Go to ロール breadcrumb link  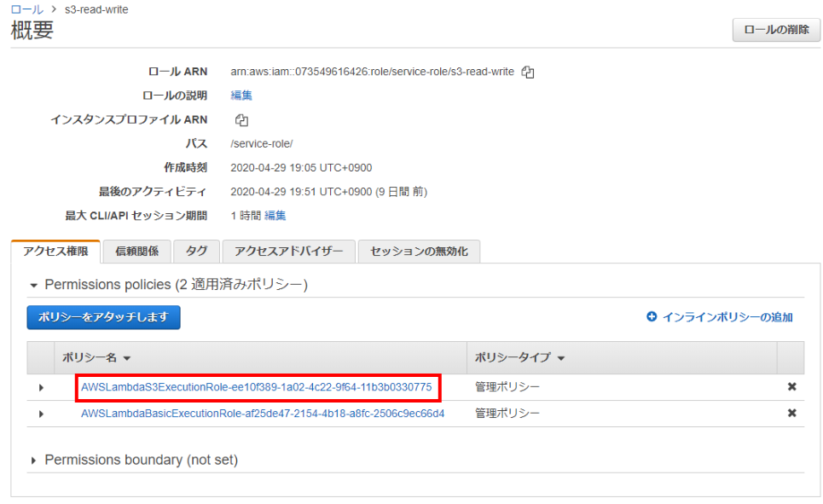pyautogui.click(x=27, y=9)
